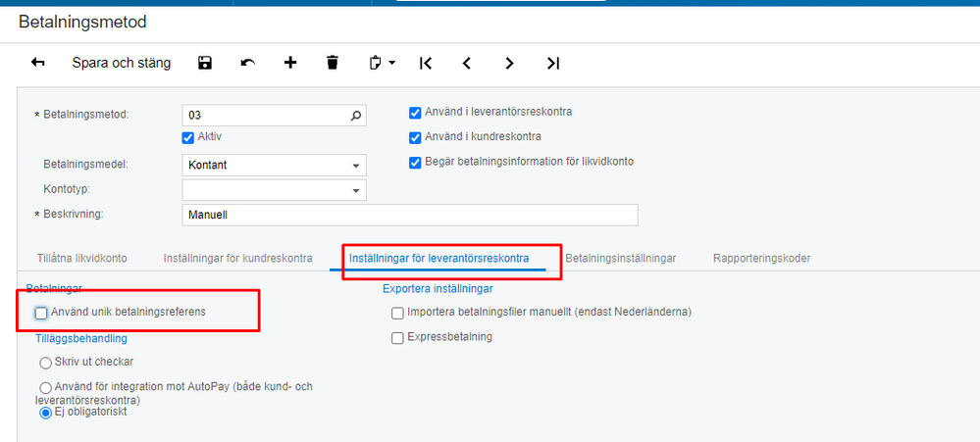This screenshot has width=980, height=442.
Task: Open the Rapporteringskoder tab
Action: (761, 259)
